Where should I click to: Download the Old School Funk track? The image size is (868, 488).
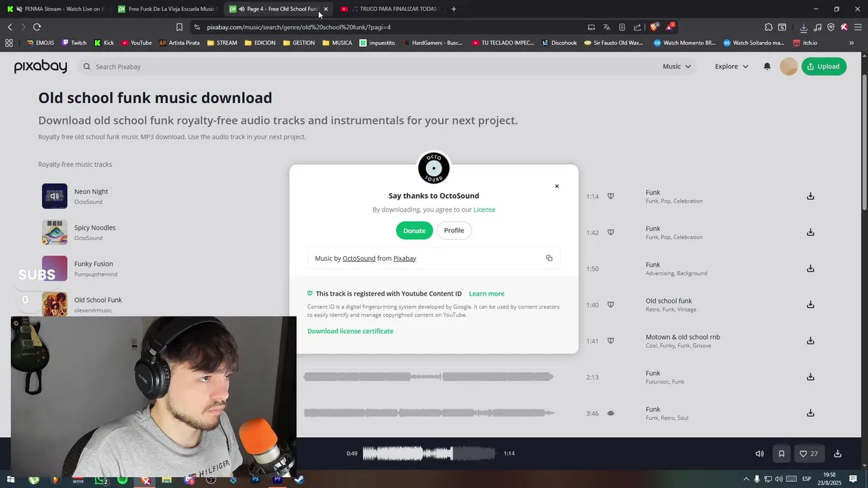tap(810, 304)
